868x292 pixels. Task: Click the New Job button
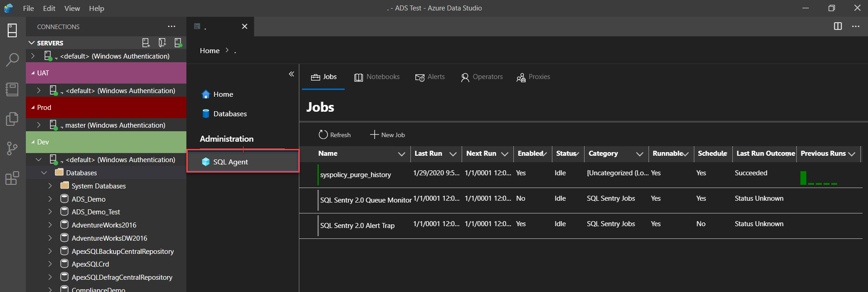(387, 135)
